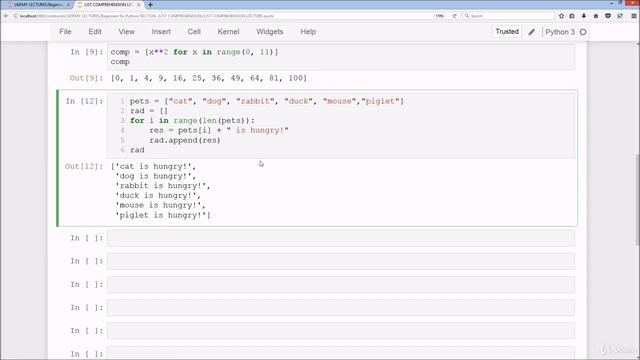Click the site information icon before localhost

16,16
